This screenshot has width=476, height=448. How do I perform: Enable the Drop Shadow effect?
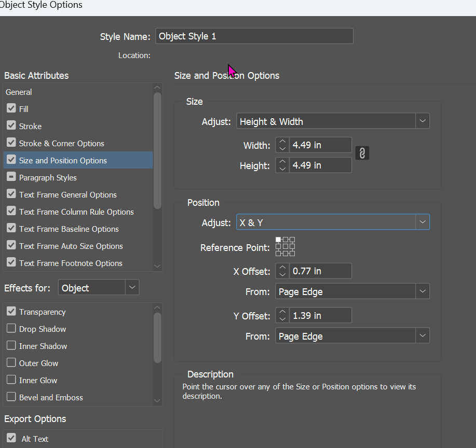(x=11, y=329)
